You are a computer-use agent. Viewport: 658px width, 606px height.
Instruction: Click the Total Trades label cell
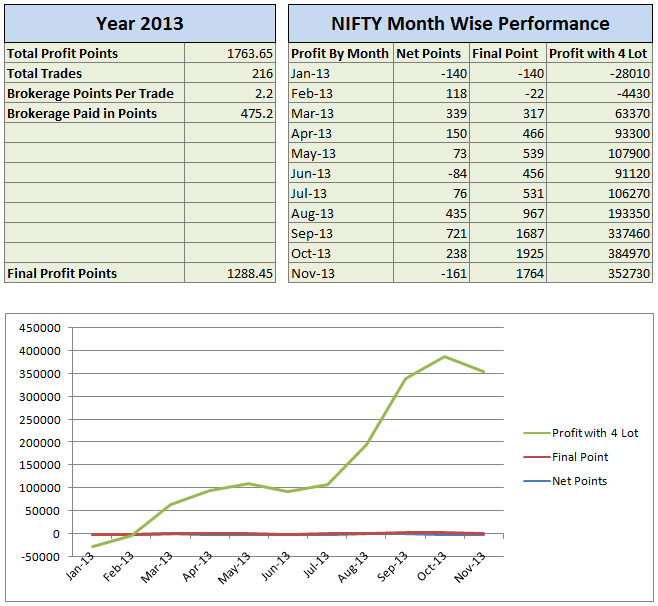(x=95, y=74)
